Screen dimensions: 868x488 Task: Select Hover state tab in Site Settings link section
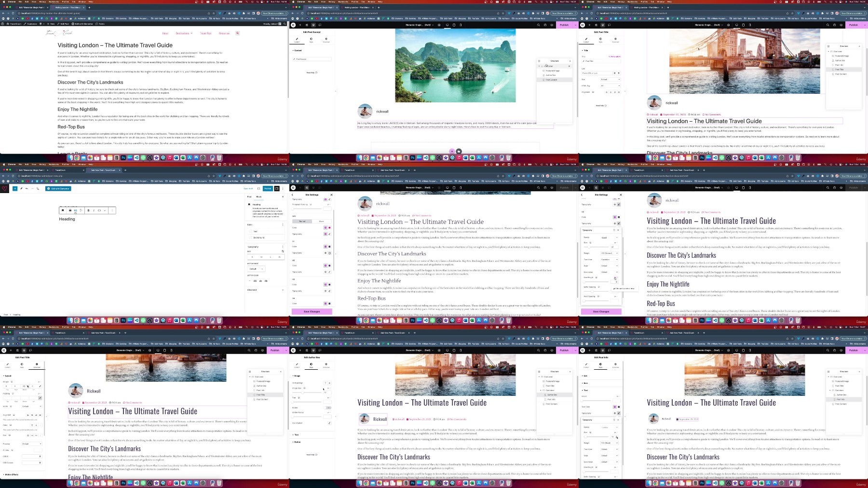coord(322,221)
